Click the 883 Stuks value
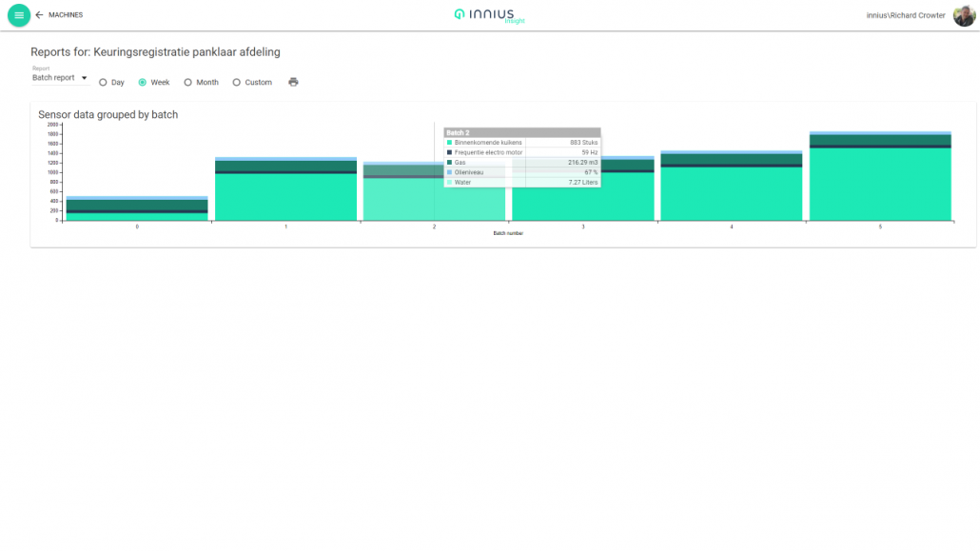Screen dimensions: 980x551 [584, 143]
